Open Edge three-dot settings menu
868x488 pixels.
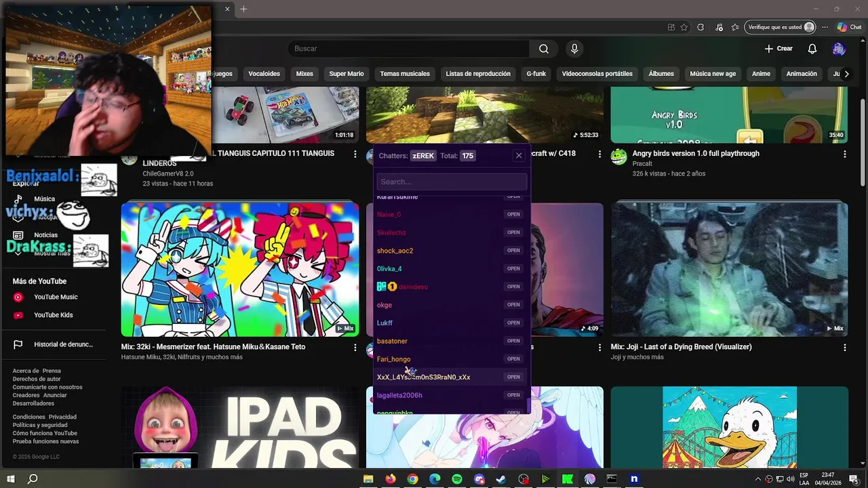825,27
